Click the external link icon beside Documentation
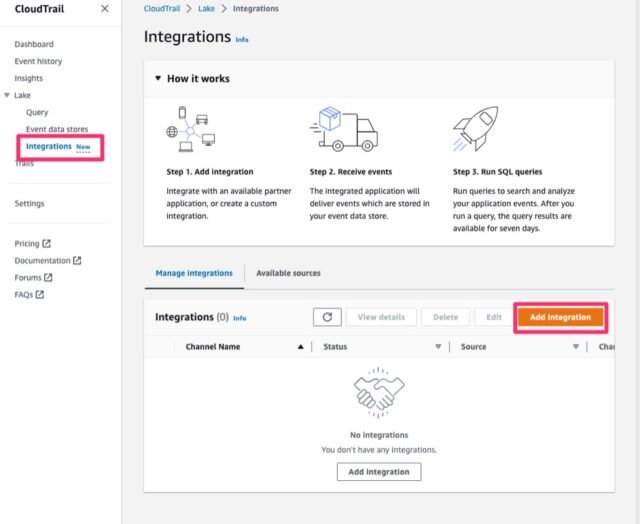640x524 pixels. click(x=77, y=260)
